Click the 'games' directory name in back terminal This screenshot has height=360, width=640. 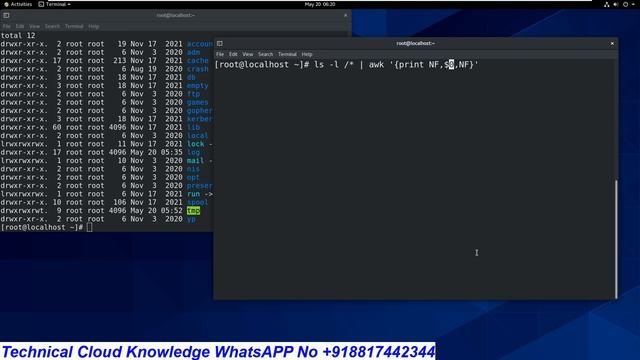click(198, 102)
